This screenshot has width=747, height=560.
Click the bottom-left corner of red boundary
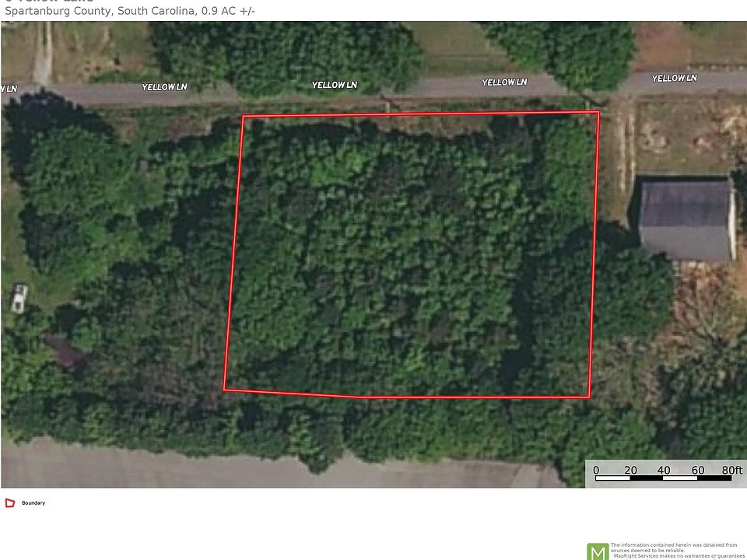tap(224, 390)
